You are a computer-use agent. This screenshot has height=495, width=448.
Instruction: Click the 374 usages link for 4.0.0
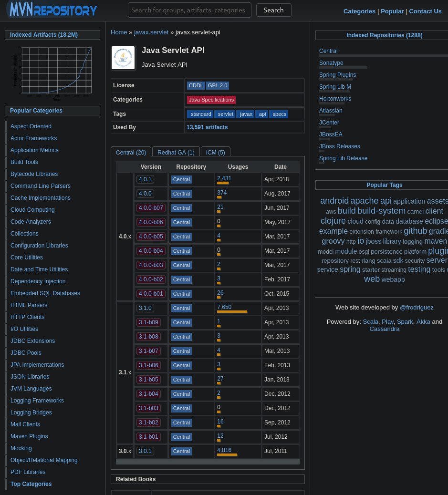(222, 193)
